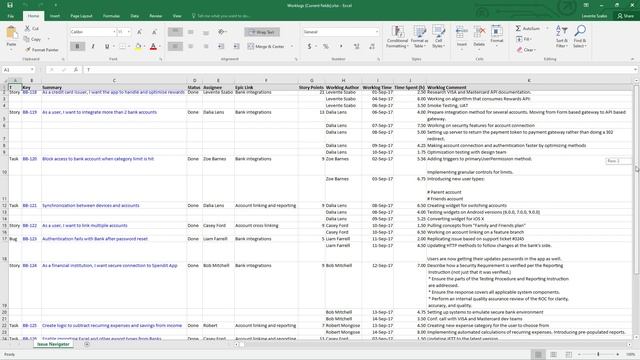
Task: Toggle bold formatting
Action: click(78, 47)
